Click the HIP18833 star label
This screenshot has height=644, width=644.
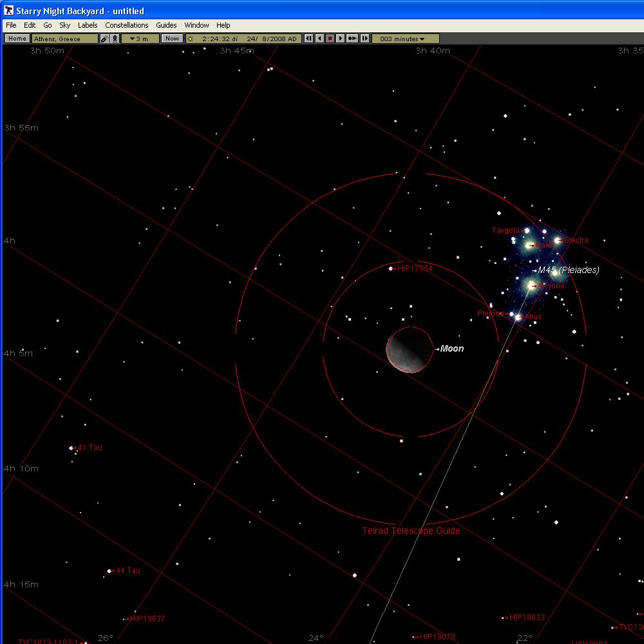point(527,618)
